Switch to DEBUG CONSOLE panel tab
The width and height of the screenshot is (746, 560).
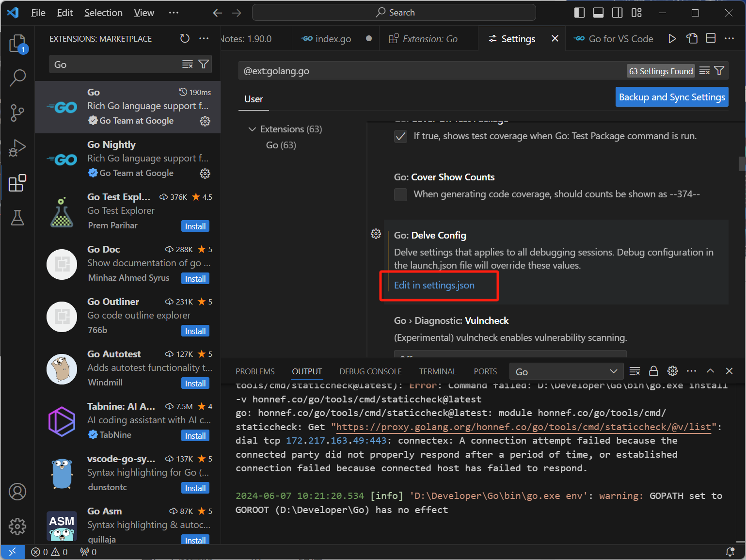point(370,371)
